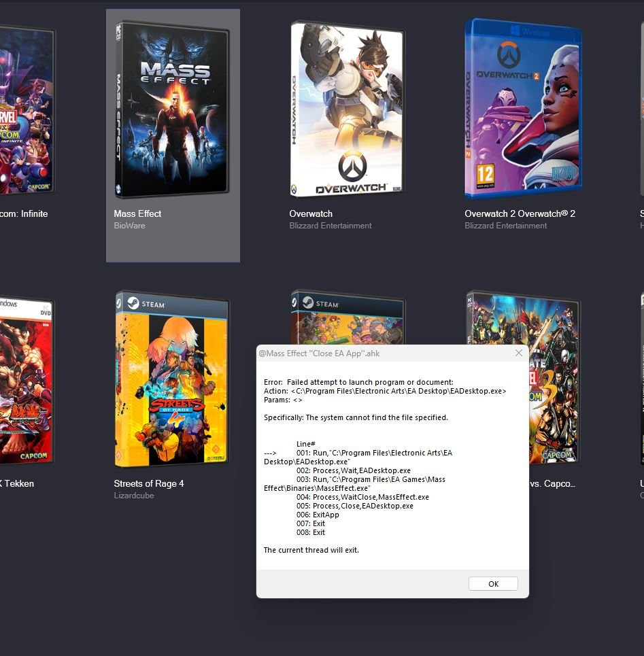Click the "Lizardcube" developer label
This screenshot has width=644, height=656.
coord(134,496)
